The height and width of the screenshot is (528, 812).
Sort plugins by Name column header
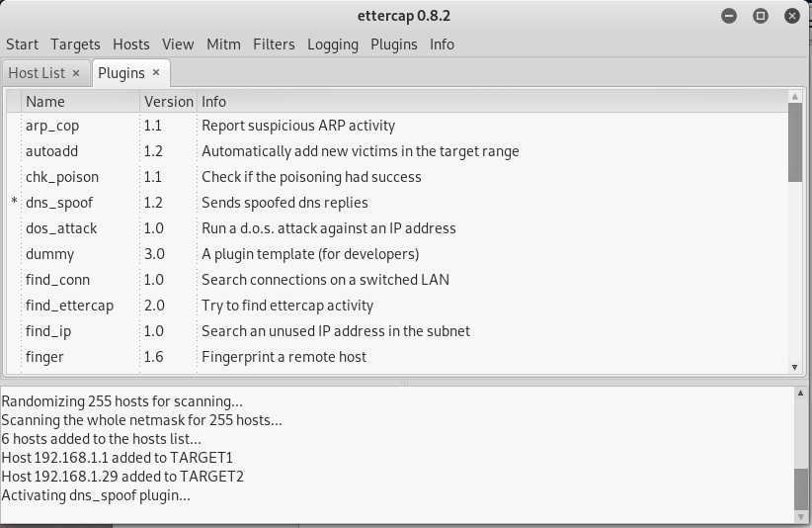tap(45, 101)
